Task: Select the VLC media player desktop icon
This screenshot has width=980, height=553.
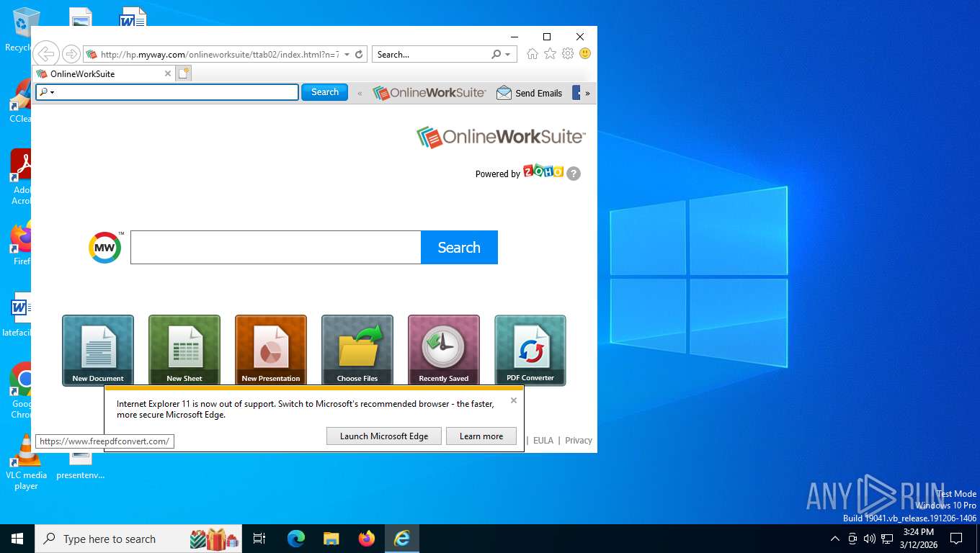Action: coord(26,462)
